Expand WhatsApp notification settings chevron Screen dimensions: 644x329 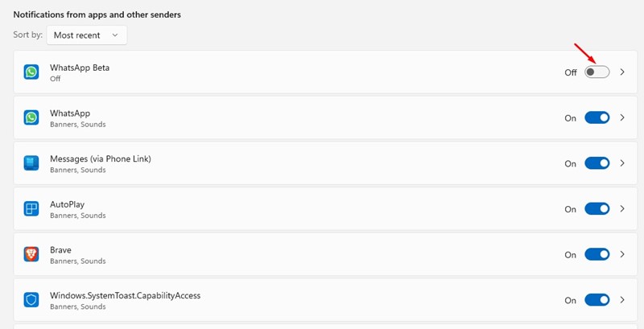click(622, 117)
